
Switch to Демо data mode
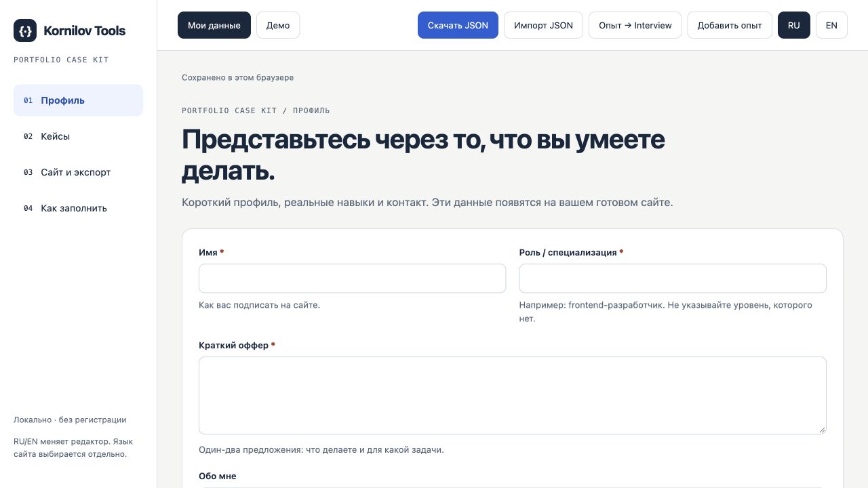(278, 25)
